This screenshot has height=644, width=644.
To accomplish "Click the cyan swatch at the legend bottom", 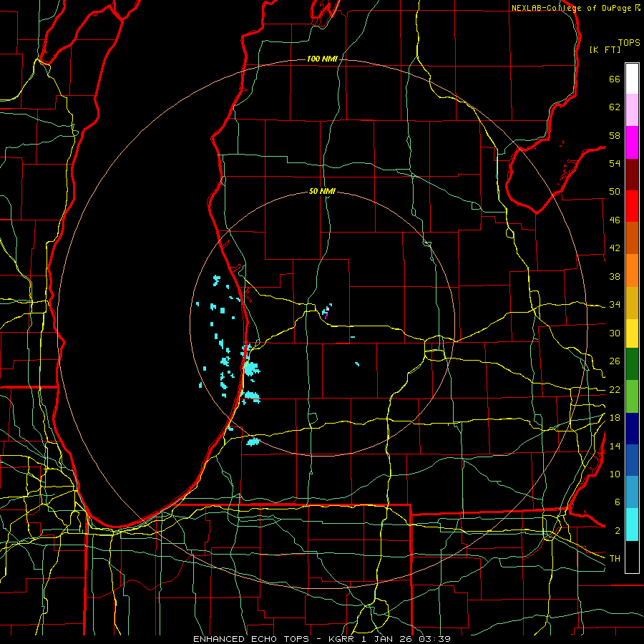I will point(632,525).
